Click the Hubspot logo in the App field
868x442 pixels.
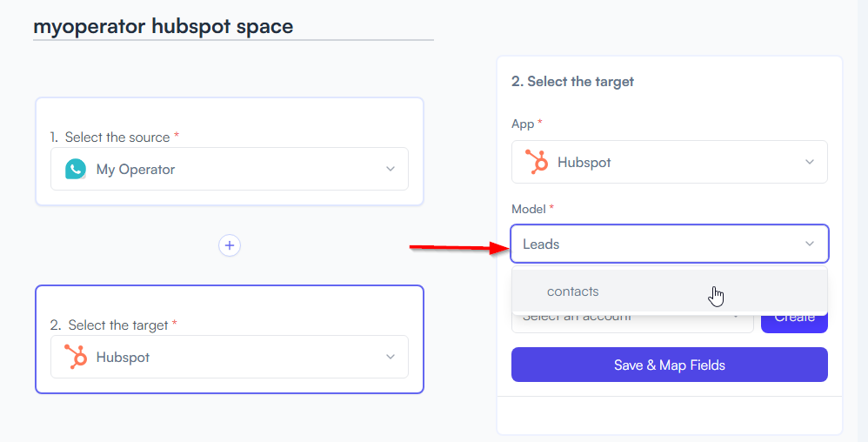[537, 163]
